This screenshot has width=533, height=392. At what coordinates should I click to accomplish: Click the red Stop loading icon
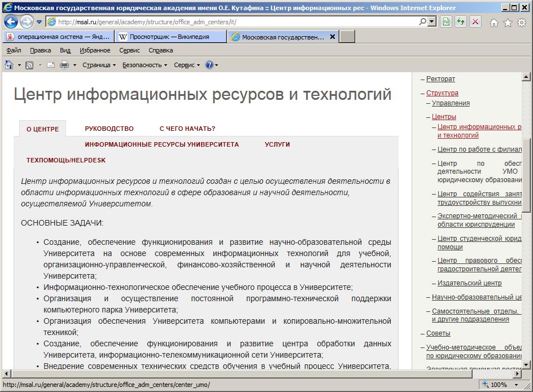[475, 22]
